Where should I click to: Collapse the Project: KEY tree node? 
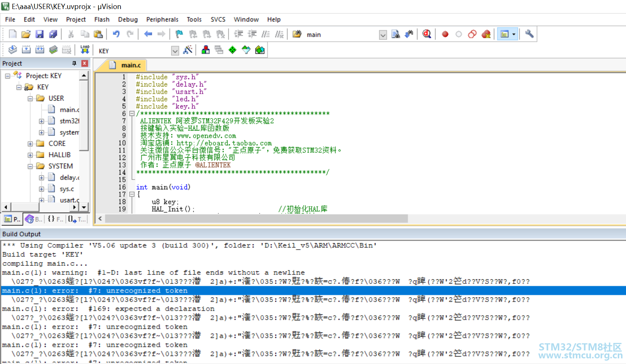tap(8, 76)
